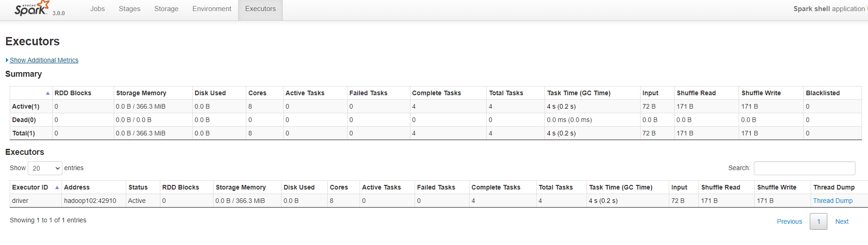This screenshot has height=245, width=868.
Task: Sort executors by Address column
Action: click(77, 187)
